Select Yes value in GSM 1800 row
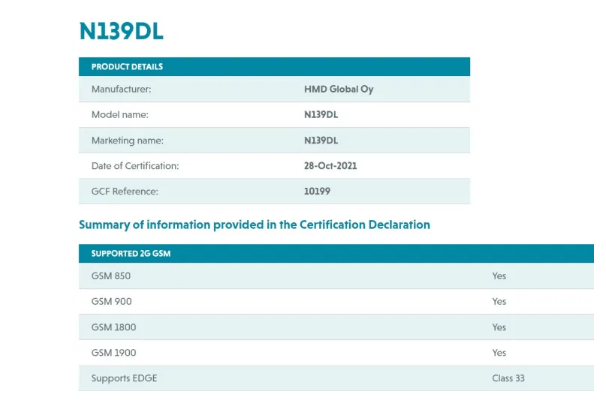This screenshot has width=606, height=402. [499, 327]
